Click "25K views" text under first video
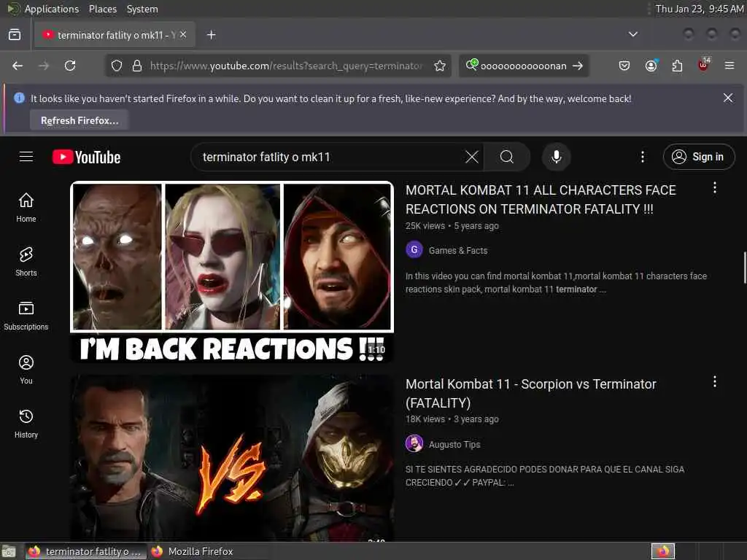The height and width of the screenshot is (560, 747). (x=425, y=226)
